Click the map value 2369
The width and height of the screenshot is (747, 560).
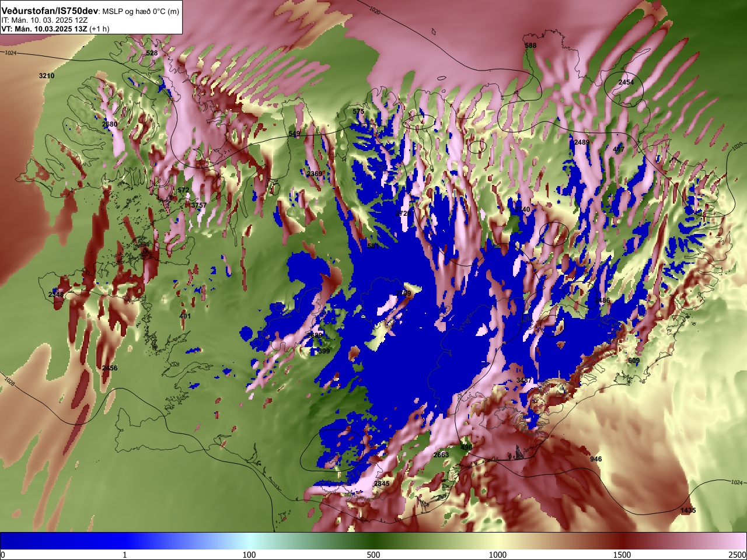pyautogui.click(x=315, y=174)
